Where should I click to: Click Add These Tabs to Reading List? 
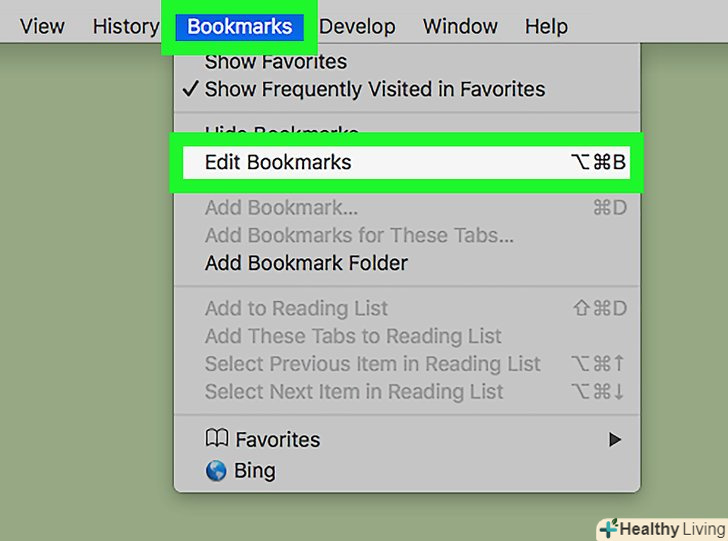click(353, 337)
